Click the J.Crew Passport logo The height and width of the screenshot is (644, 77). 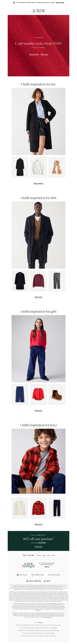point(28,565)
